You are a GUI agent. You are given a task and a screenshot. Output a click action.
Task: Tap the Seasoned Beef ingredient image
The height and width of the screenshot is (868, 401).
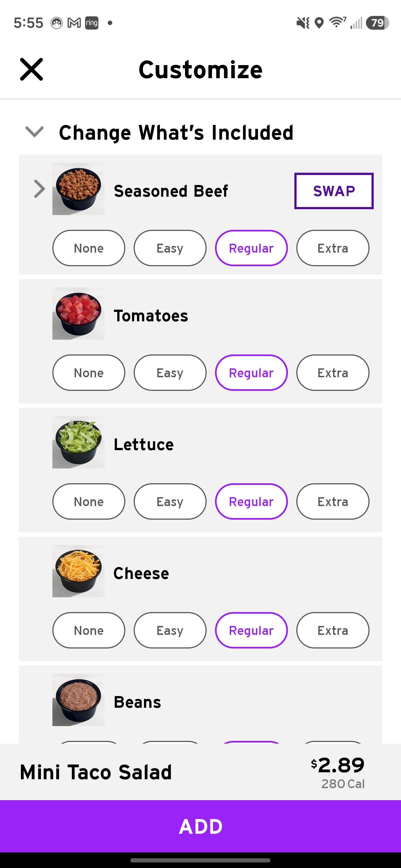(x=78, y=189)
